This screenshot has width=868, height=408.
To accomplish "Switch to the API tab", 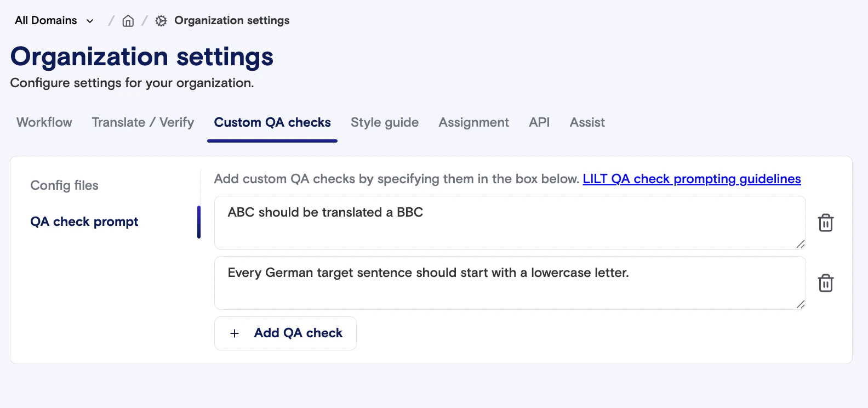I will pos(539,122).
